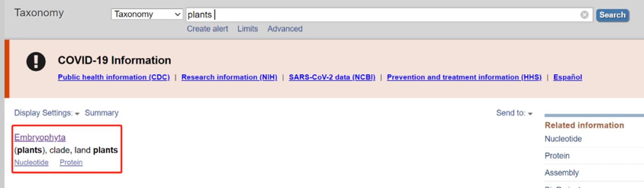This screenshot has width=644, height=188.
Task: Open the Create alert link
Action: tap(207, 29)
